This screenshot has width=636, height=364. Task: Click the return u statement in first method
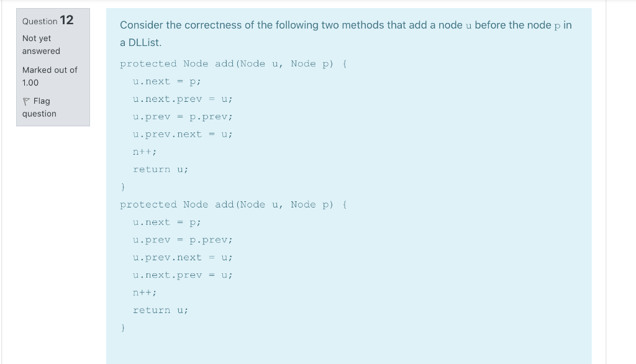tap(160, 169)
